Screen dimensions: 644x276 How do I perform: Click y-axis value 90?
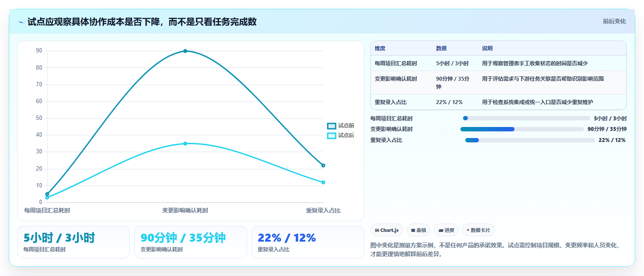(39, 51)
